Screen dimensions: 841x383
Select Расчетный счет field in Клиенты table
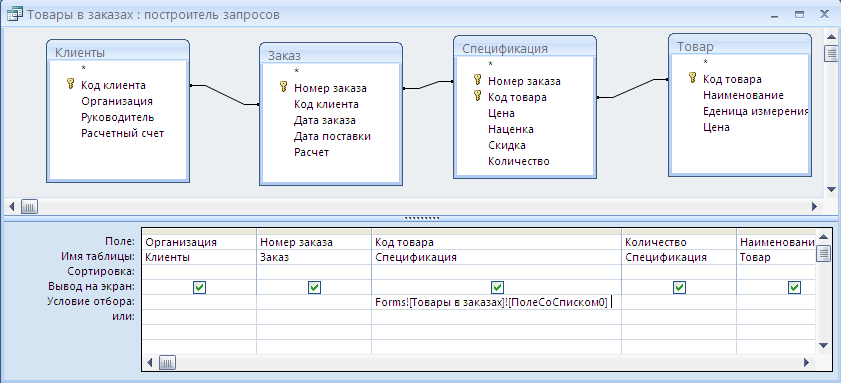pyautogui.click(x=123, y=133)
